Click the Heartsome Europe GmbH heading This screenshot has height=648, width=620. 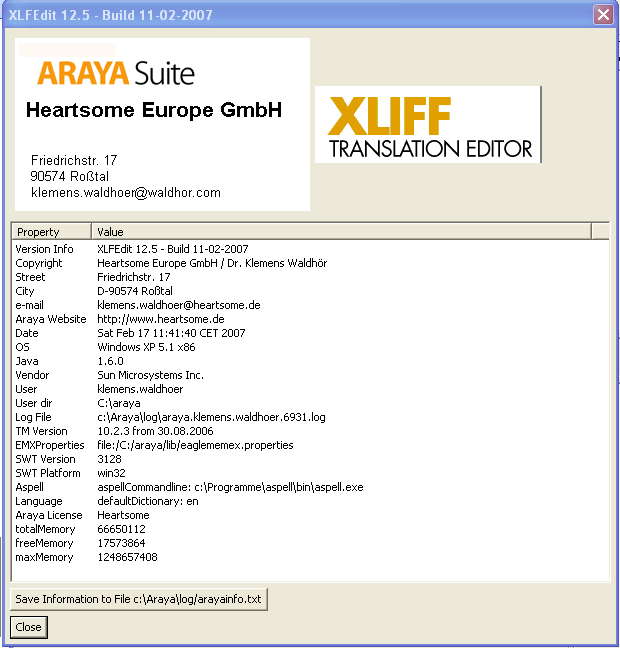153,110
